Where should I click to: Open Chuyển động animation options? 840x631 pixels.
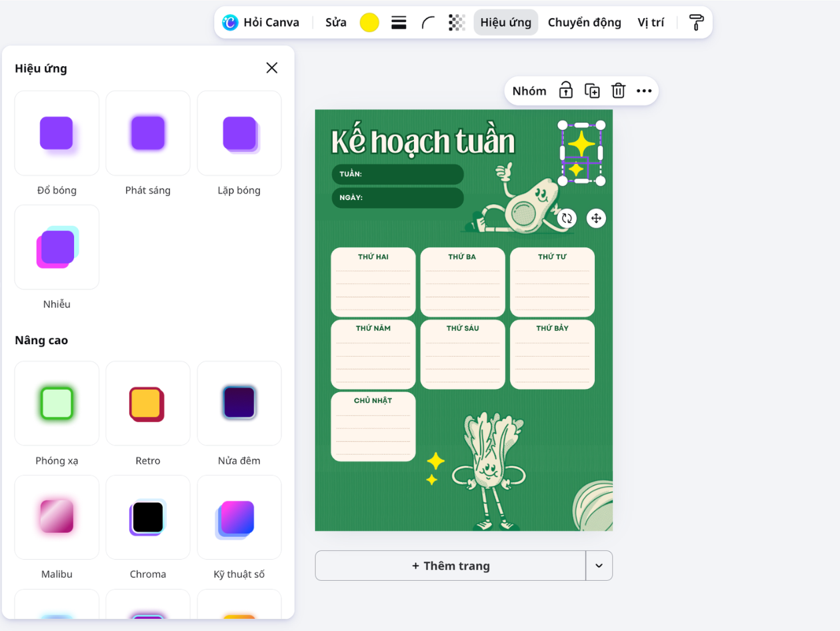point(585,23)
